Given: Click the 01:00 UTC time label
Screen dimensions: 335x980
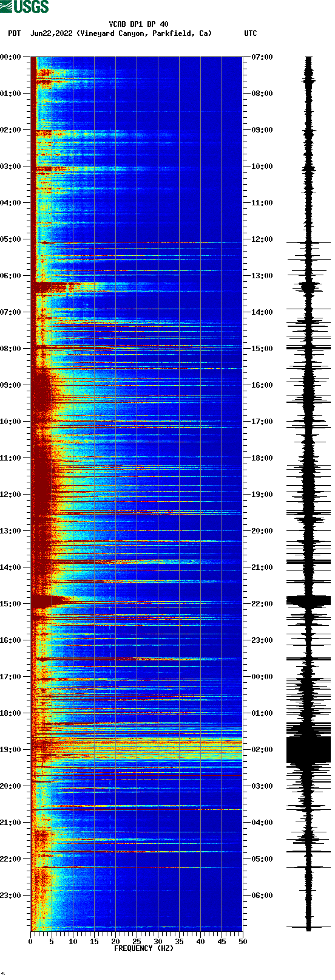Looking at the screenshot, I should (x=262, y=713).
